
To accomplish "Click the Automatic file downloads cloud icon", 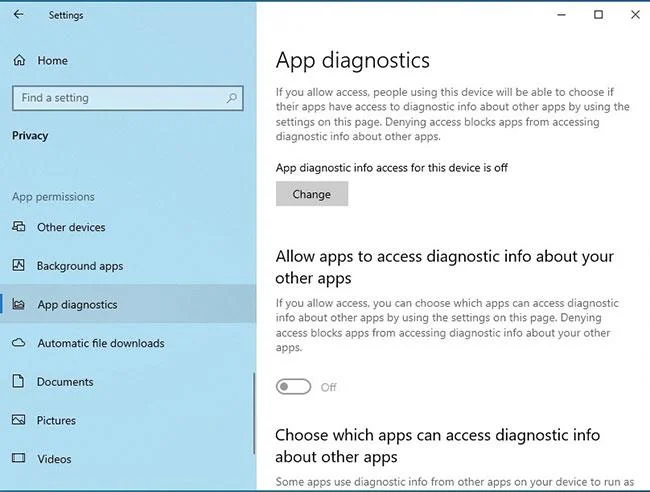I will pos(19,343).
